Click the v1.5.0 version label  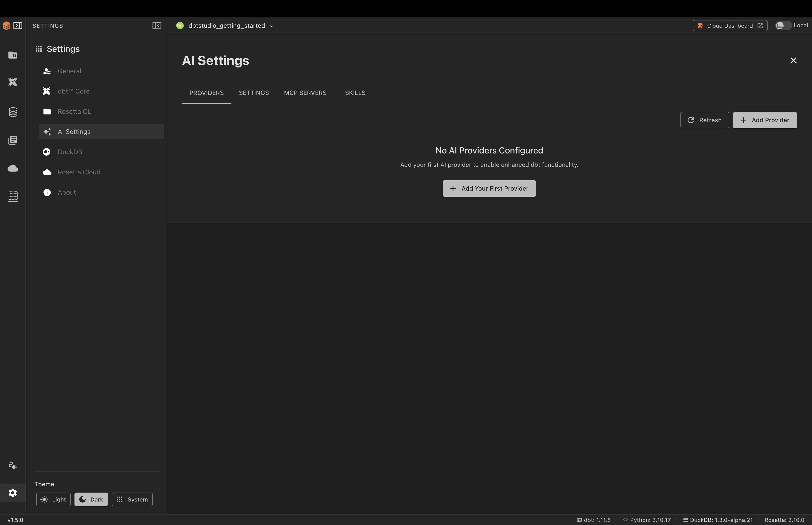(15, 520)
